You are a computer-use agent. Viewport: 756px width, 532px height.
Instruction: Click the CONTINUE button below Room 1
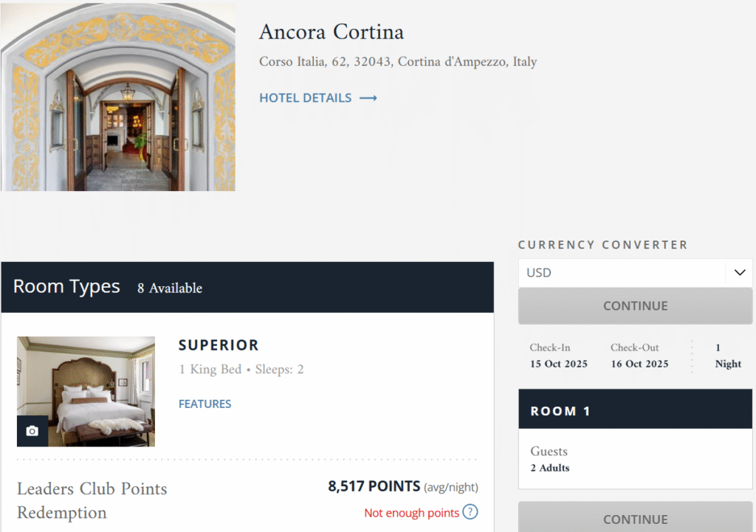[635, 518]
